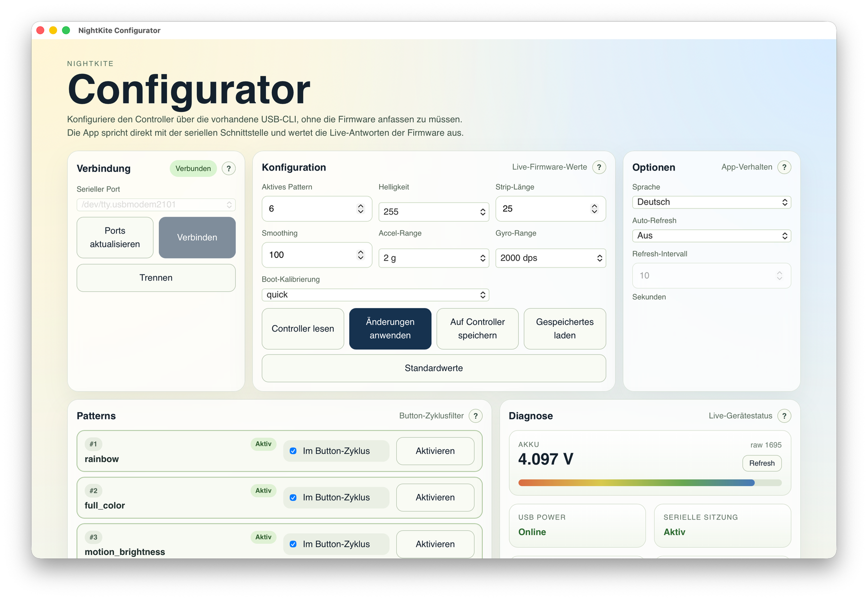Toggle Im Button-Zyklus checkbox for full_color
The image size is (868, 600).
point(293,497)
